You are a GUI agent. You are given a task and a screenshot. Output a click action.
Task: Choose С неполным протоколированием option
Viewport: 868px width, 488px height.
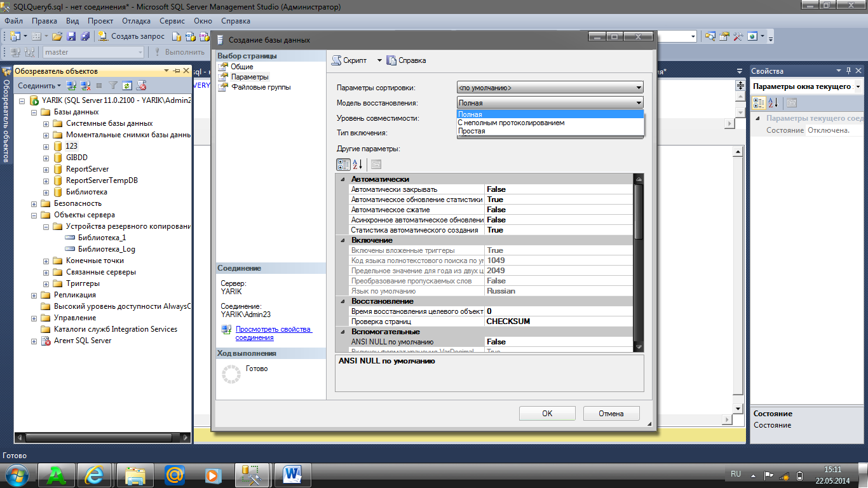[550, 123]
